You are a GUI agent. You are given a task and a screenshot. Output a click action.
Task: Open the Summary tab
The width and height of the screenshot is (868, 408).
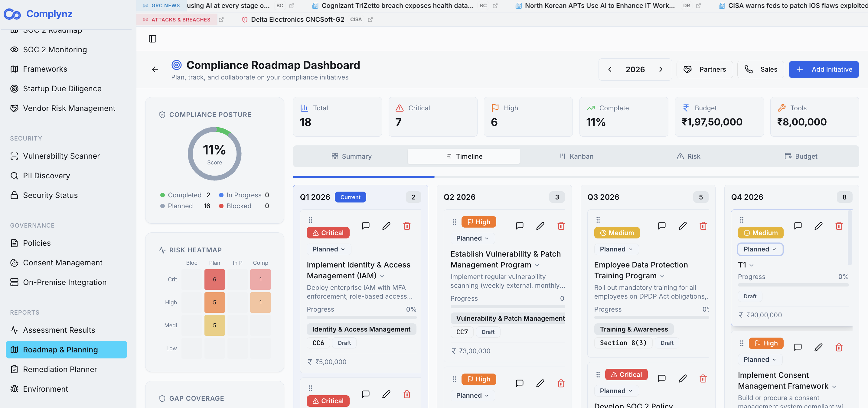[351, 156]
